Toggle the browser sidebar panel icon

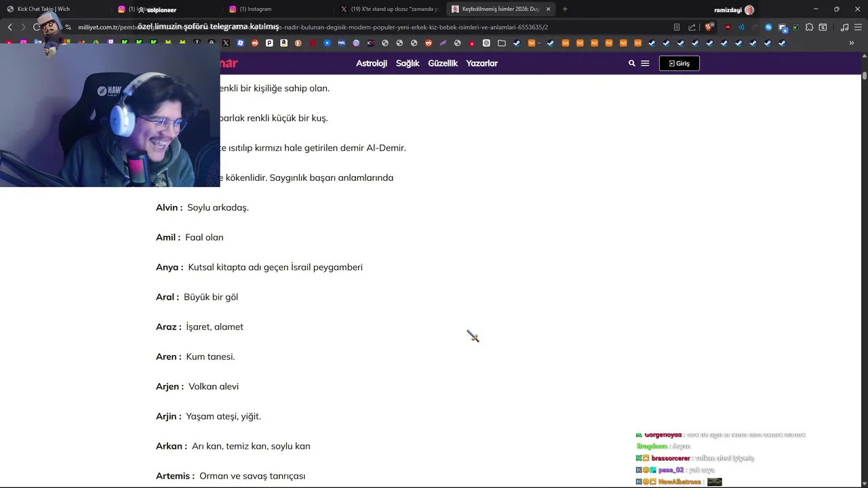point(823,27)
